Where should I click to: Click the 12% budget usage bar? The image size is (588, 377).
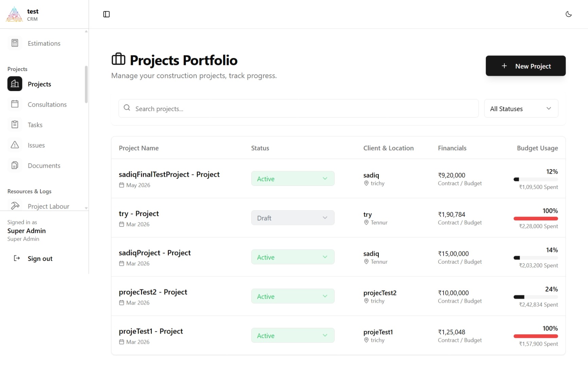click(x=536, y=179)
